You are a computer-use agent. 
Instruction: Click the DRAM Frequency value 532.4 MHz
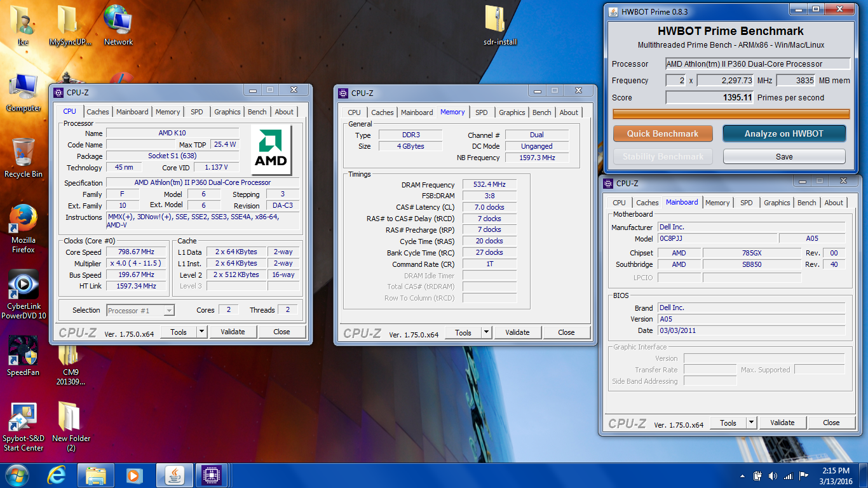click(x=489, y=185)
